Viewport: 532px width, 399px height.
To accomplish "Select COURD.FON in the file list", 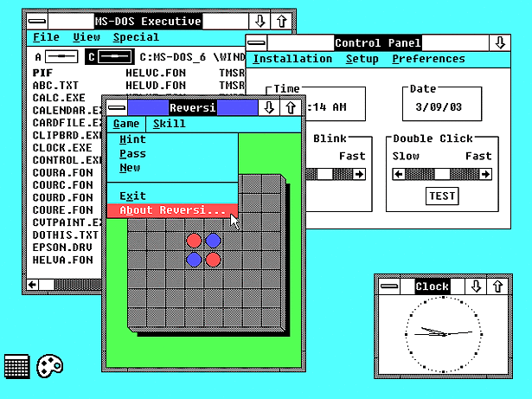I will [63, 197].
